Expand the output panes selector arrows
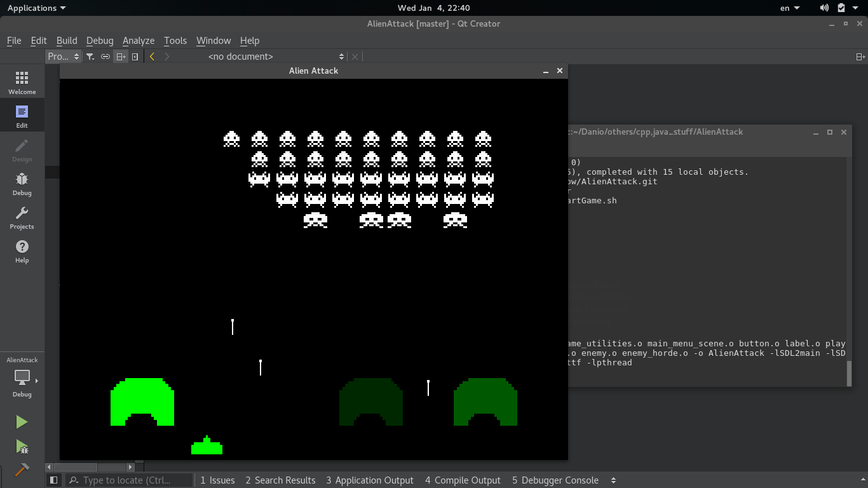The image size is (868, 488). [613, 480]
